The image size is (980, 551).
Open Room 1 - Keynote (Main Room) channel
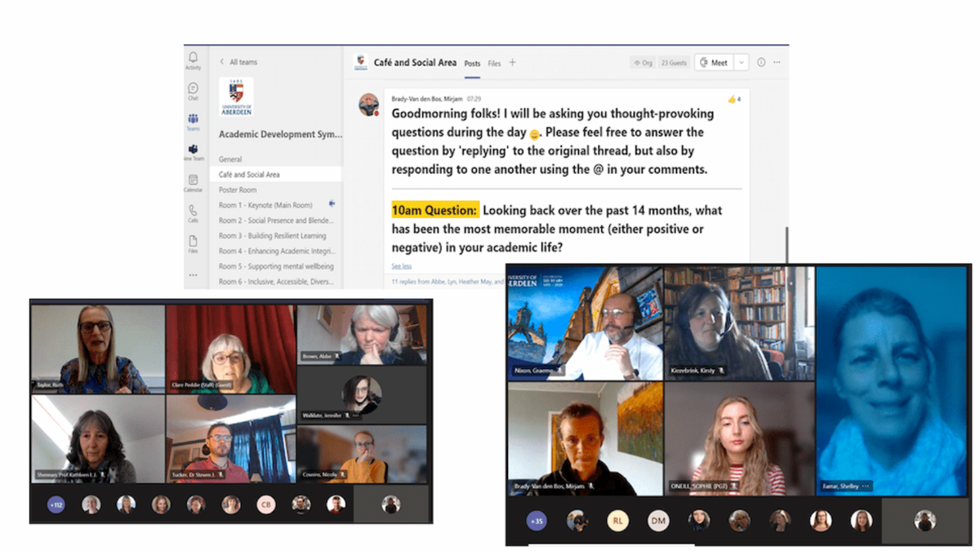[265, 205]
